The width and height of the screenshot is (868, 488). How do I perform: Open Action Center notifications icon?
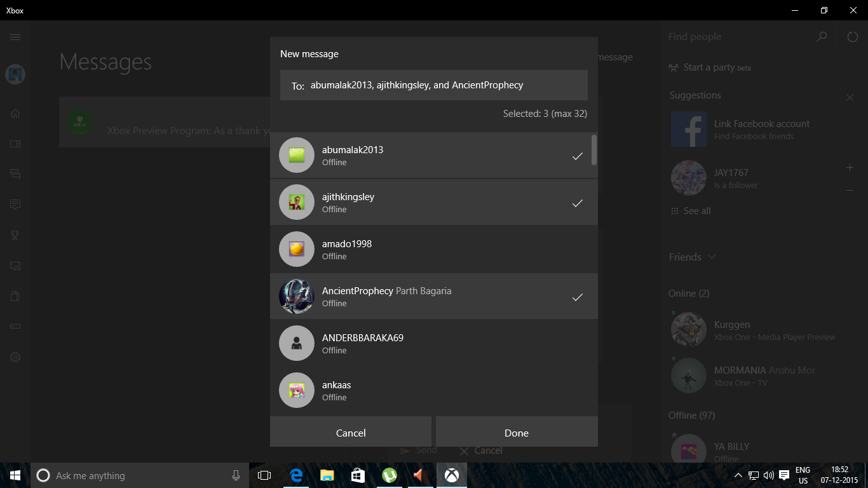click(784, 475)
